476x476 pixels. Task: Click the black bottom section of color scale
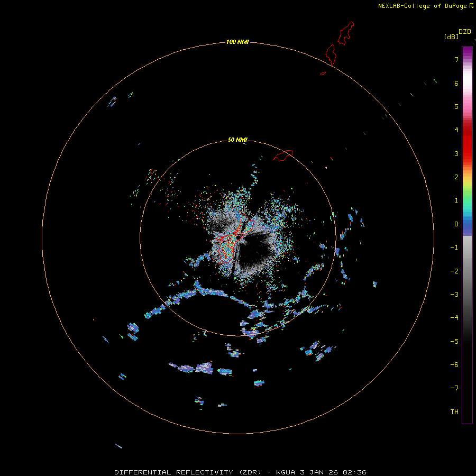(x=467, y=382)
